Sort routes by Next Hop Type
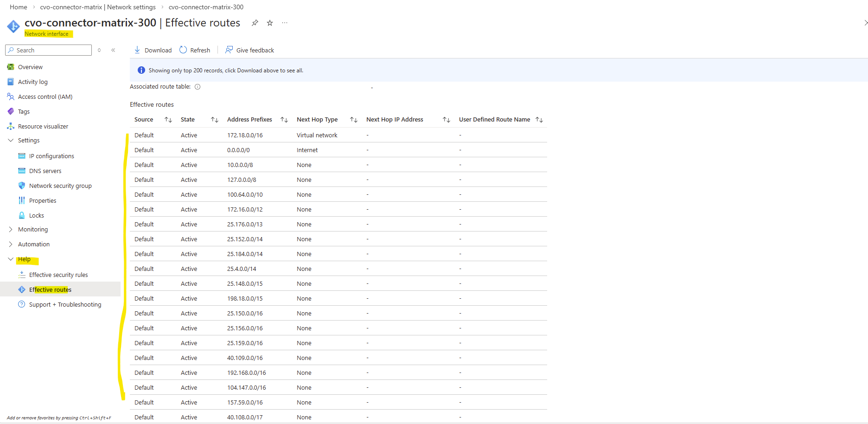This screenshot has height=424, width=868. [354, 120]
